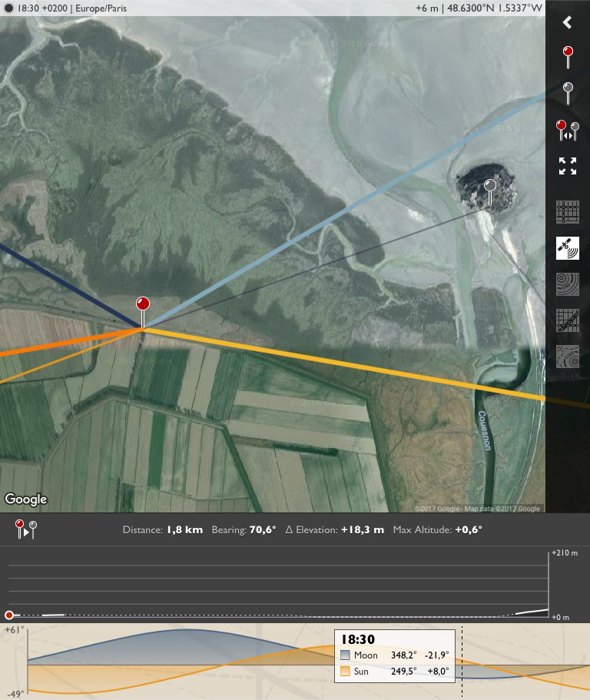The image size is (590, 700).
Task: Click the 18:30 time in tooltip
Action: click(x=358, y=639)
